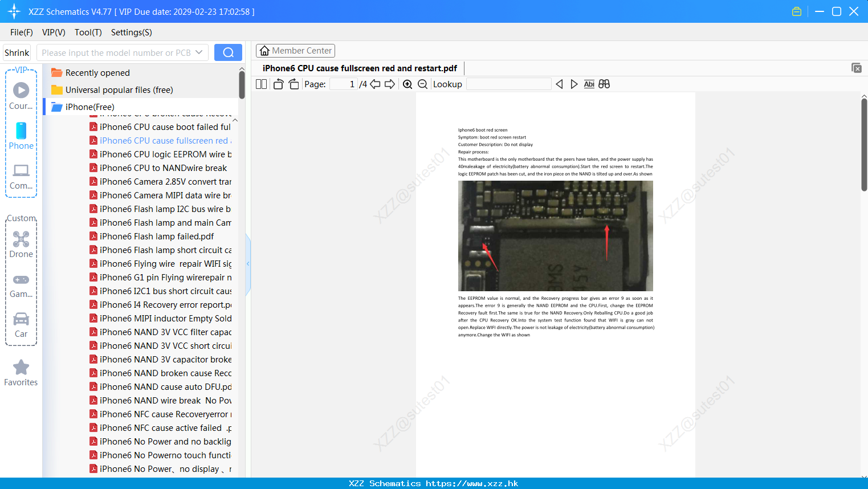Expand Universal popular files (free) folder

pos(119,90)
